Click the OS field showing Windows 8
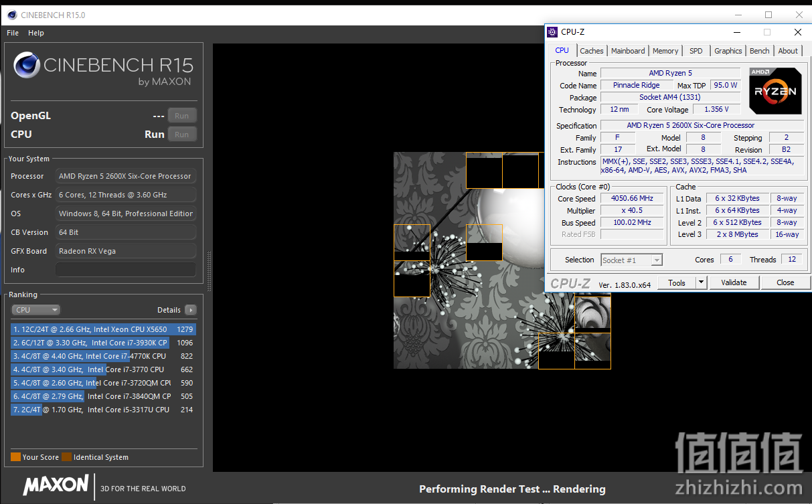812x504 pixels. click(126, 214)
